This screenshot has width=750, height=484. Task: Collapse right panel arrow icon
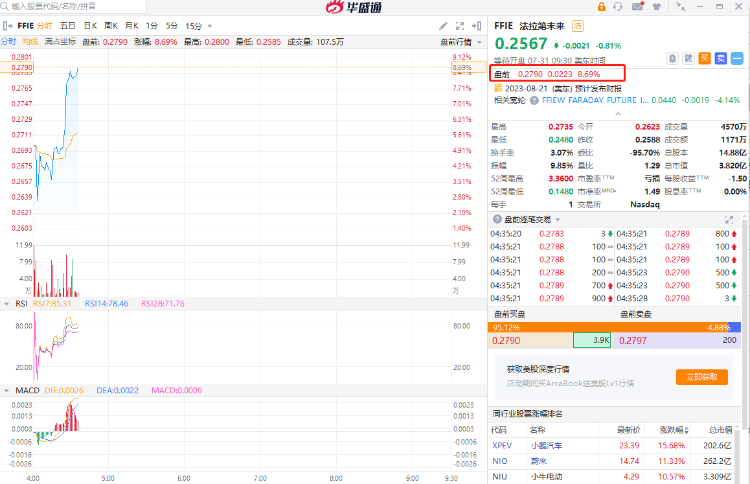pyautogui.click(x=477, y=26)
